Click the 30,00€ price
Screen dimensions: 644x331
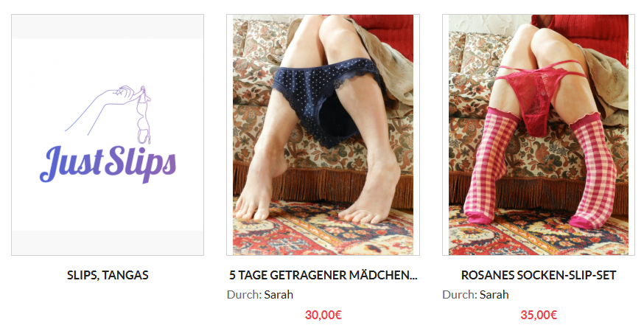pyautogui.click(x=323, y=315)
